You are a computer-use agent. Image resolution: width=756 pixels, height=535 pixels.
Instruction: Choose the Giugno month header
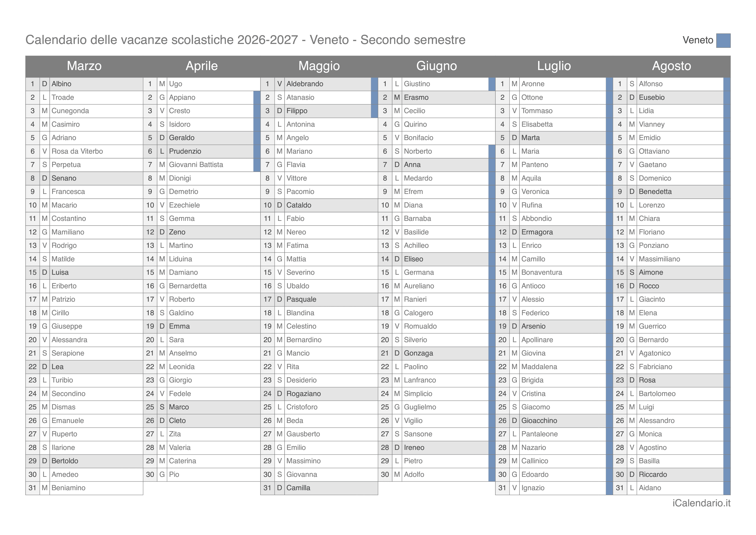(436, 66)
